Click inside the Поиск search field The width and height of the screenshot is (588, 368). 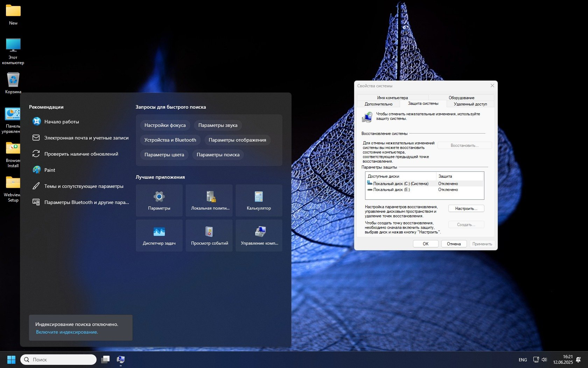[58, 359]
